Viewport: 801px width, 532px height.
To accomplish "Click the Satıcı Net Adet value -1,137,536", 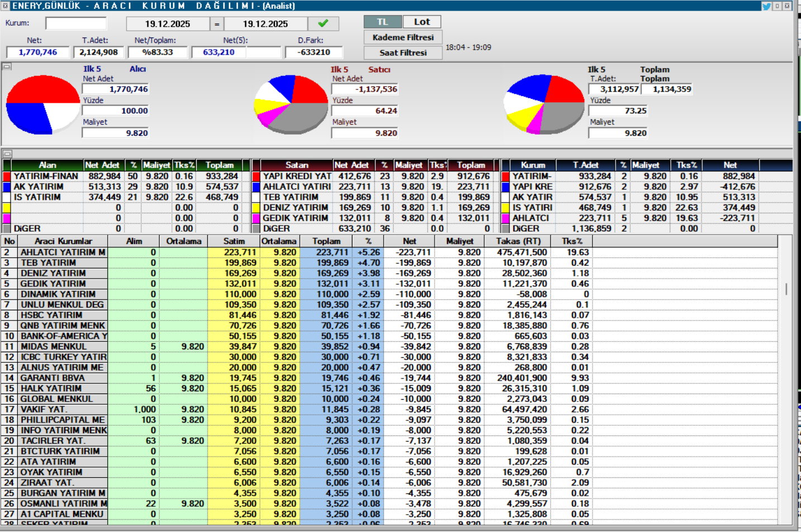I will pyautogui.click(x=365, y=89).
